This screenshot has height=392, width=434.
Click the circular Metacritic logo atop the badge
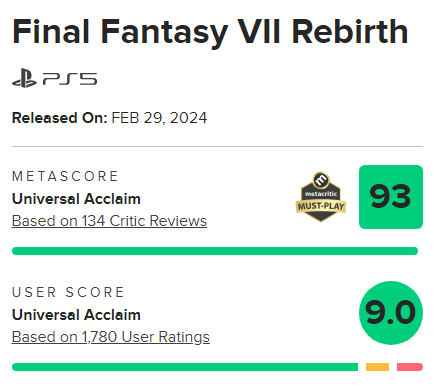[321, 180]
